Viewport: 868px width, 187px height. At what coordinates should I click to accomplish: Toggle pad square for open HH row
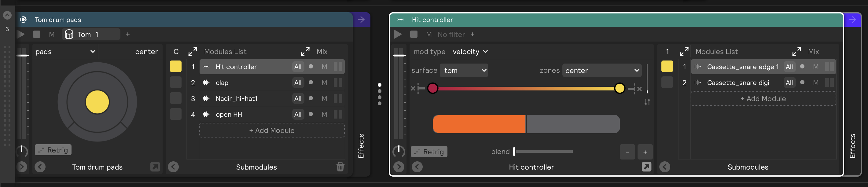pyautogui.click(x=175, y=114)
